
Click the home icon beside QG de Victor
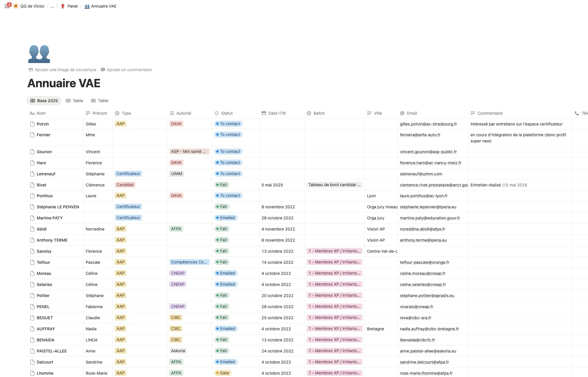coord(15,6)
